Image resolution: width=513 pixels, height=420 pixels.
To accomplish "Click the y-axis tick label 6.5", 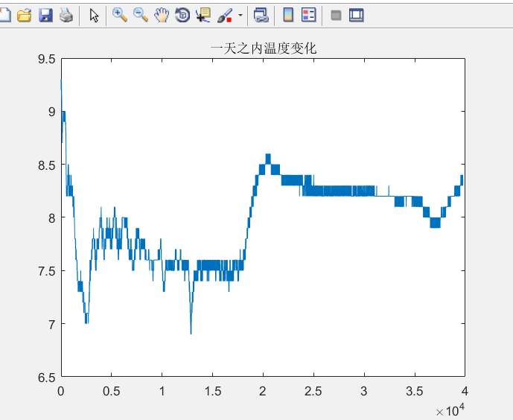I will tap(46, 377).
